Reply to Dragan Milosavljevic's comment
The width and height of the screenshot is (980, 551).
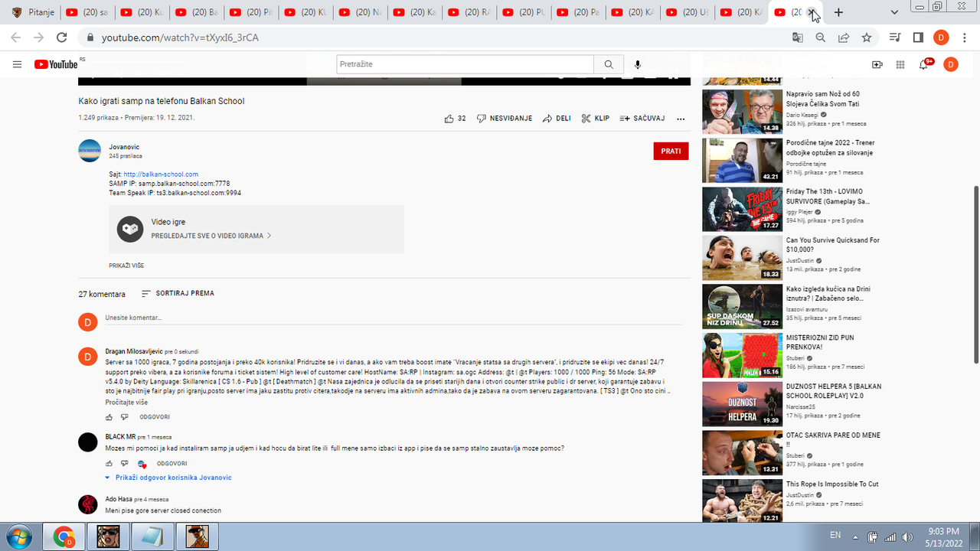[155, 417]
